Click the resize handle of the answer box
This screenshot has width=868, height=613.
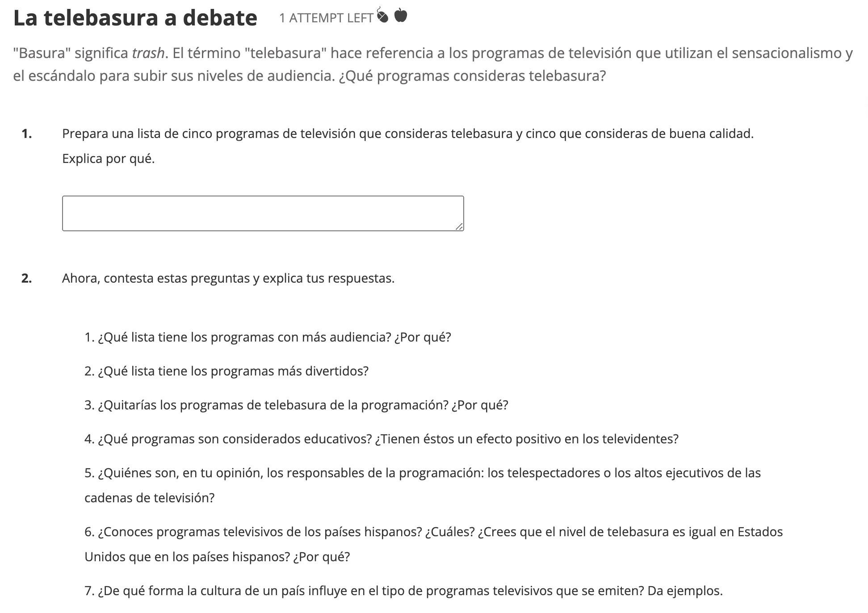pyautogui.click(x=459, y=227)
